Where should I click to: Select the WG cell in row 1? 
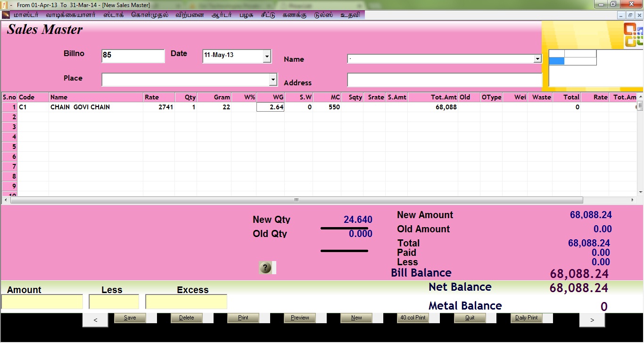(271, 107)
